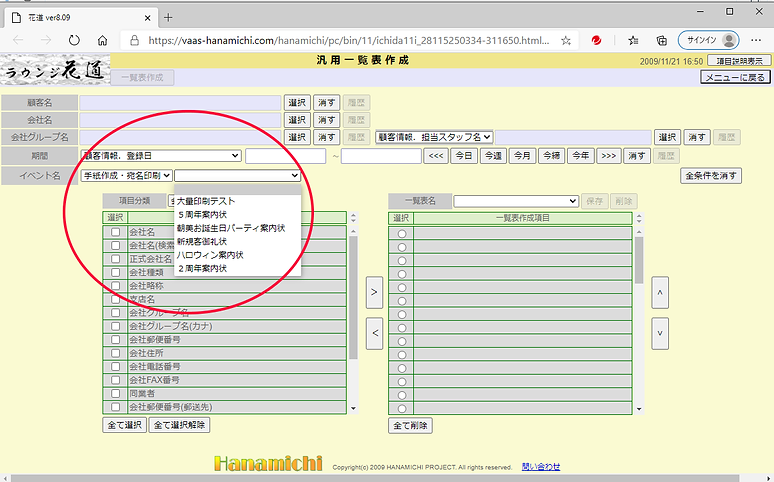Screen dimensions: 774x482
Task: Click the browser forward arrow
Action: point(46,40)
